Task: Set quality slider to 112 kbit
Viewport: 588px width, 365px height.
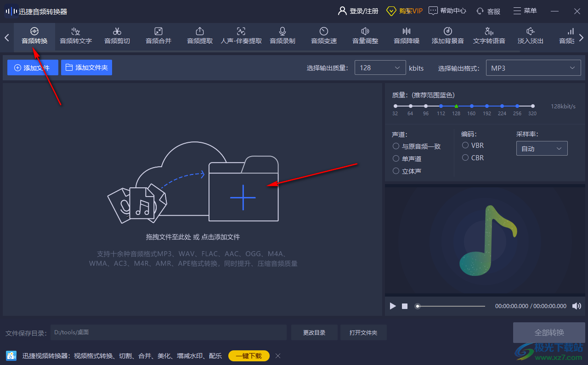Action: pos(441,106)
